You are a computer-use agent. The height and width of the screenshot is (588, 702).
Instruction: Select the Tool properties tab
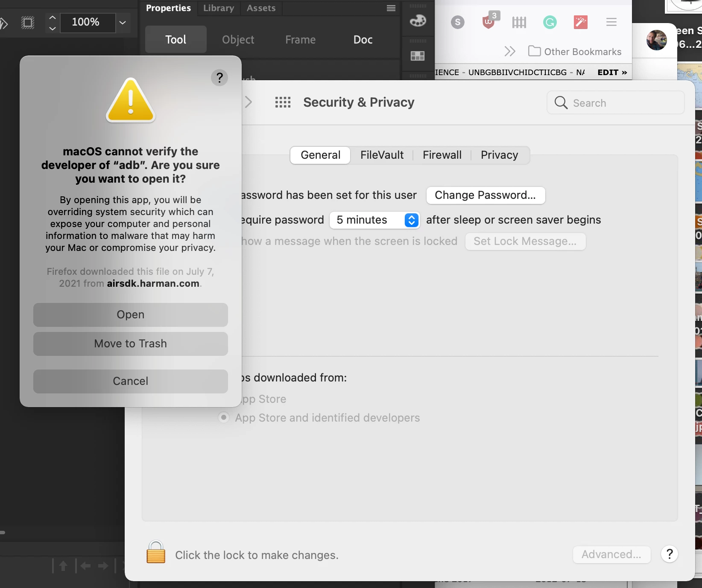(x=175, y=40)
